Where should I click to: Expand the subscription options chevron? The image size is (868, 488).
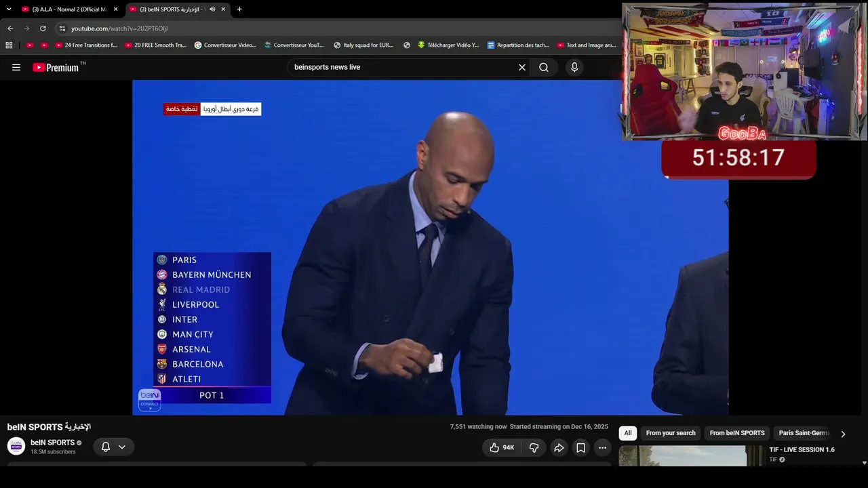pos(122,447)
